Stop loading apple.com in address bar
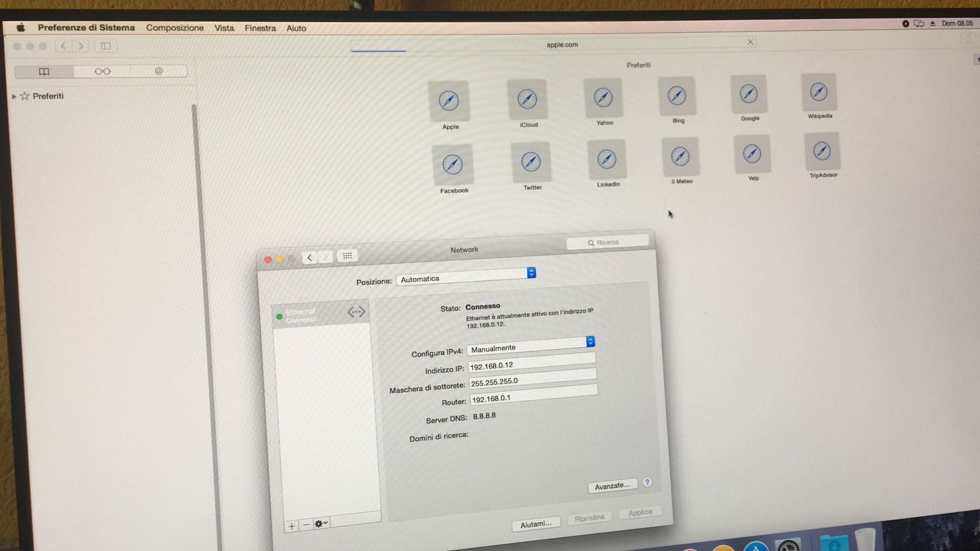This screenshot has width=980, height=551. point(750,42)
